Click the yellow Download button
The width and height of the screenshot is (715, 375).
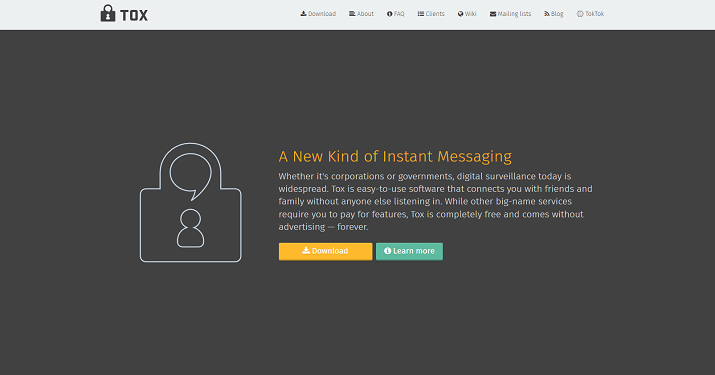tap(326, 251)
